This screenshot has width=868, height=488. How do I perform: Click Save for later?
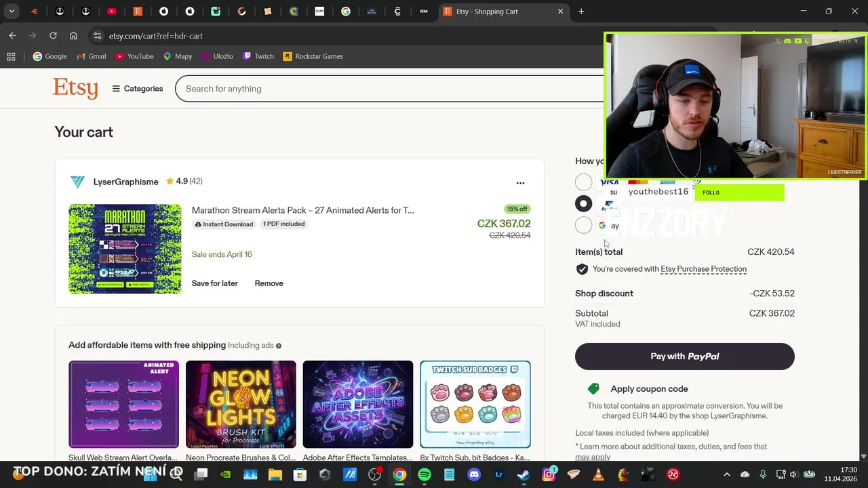click(214, 283)
